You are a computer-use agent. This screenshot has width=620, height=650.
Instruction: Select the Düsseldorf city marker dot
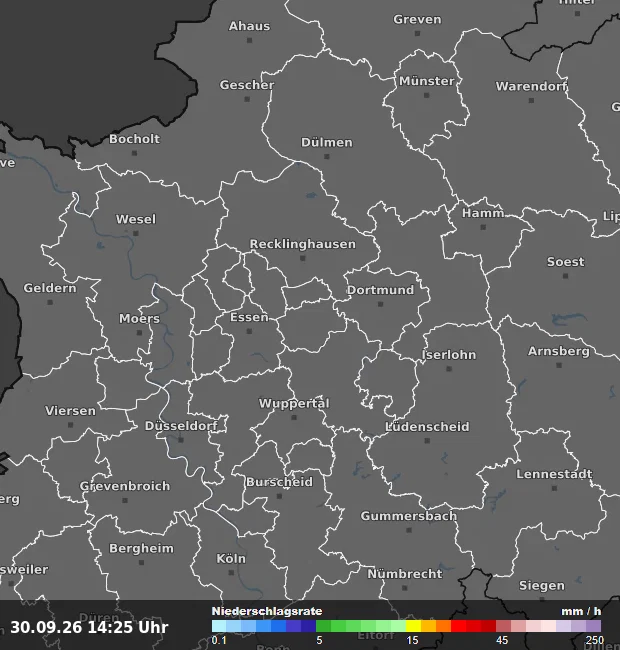point(181,440)
